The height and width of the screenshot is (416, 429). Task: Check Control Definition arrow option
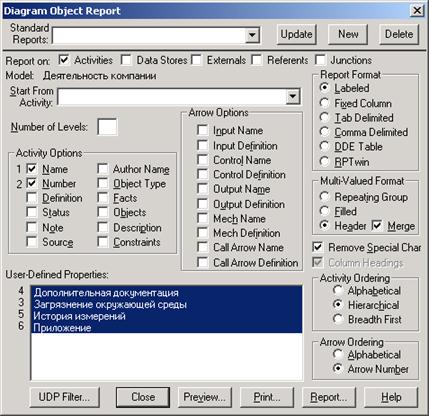[x=202, y=174]
